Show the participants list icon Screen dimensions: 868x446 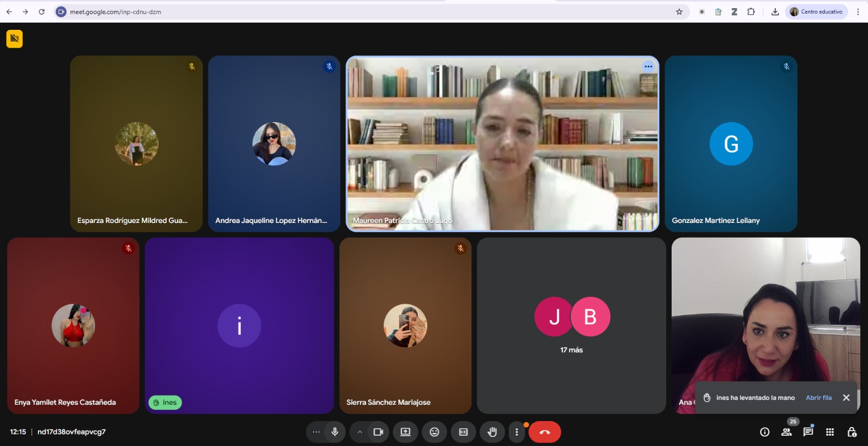click(786, 432)
